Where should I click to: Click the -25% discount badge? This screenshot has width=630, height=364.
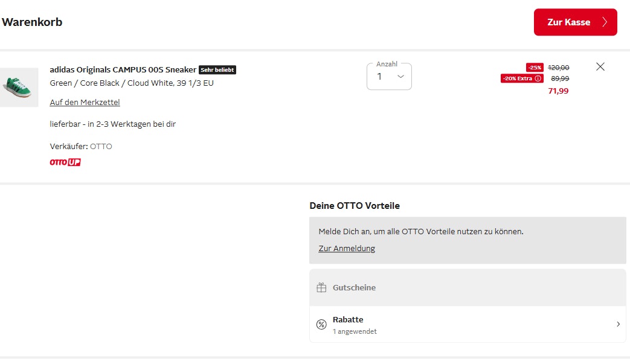click(535, 68)
